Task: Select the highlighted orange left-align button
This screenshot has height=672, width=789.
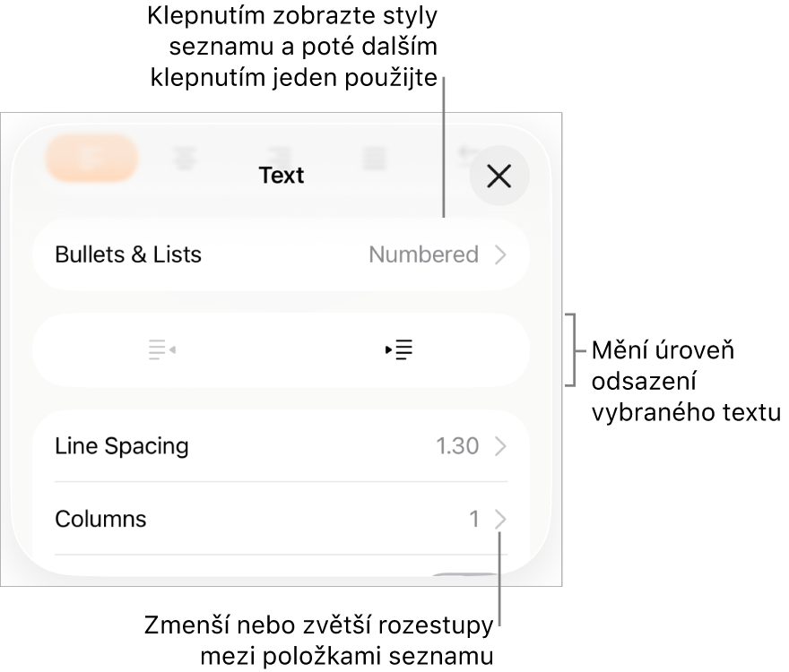Action: point(91,159)
